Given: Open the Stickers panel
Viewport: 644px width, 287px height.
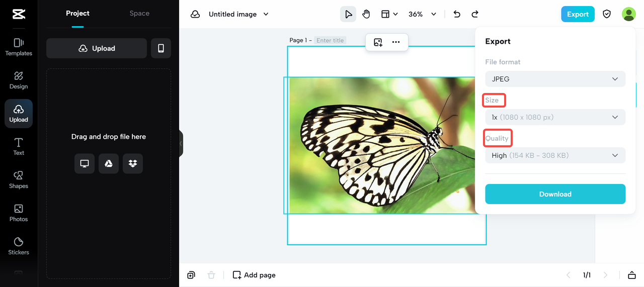Looking at the screenshot, I should (x=19, y=246).
